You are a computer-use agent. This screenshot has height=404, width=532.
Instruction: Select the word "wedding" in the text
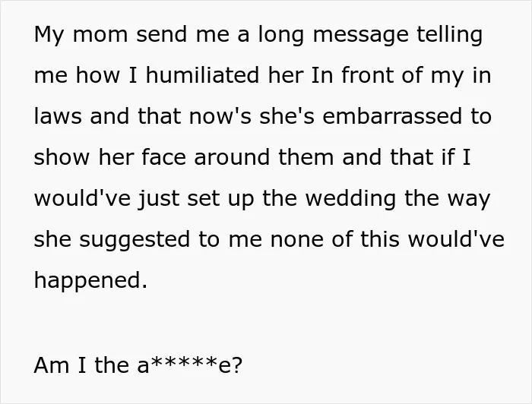(x=351, y=199)
